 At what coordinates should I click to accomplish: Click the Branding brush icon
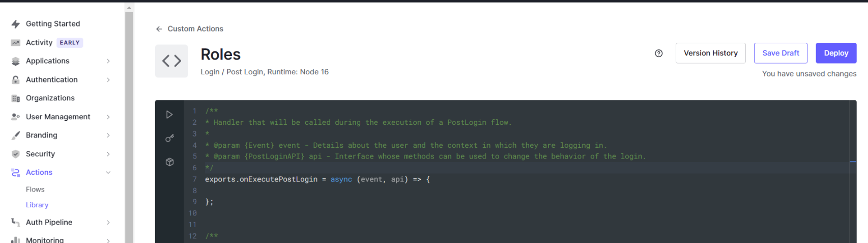pyautogui.click(x=16, y=136)
